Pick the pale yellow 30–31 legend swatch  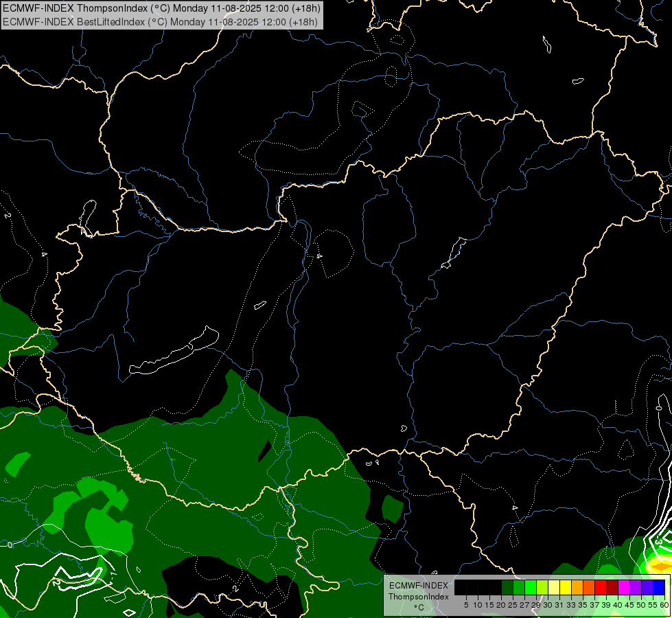coord(554,587)
